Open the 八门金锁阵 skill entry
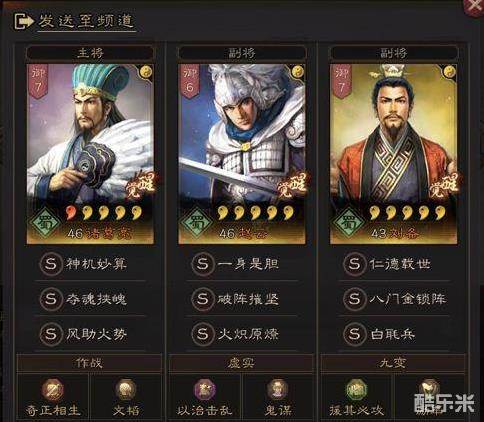The height and width of the screenshot is (422, 484). (x=393, y=299)
